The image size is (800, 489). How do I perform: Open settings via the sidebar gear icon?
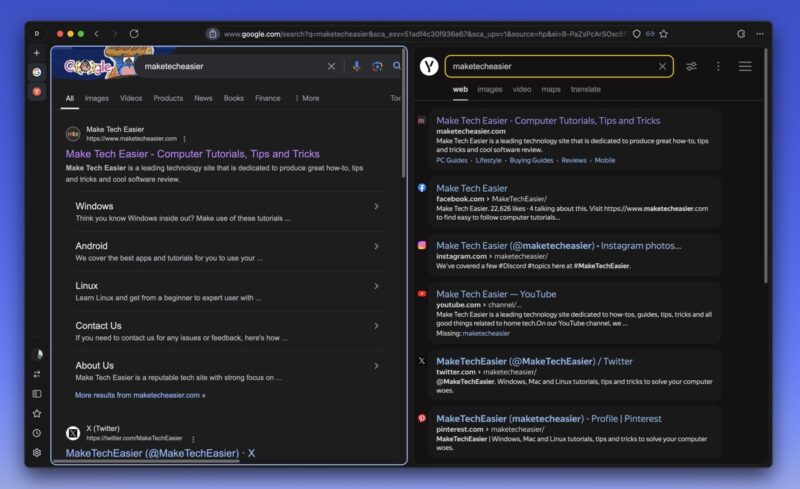point(37,452)
